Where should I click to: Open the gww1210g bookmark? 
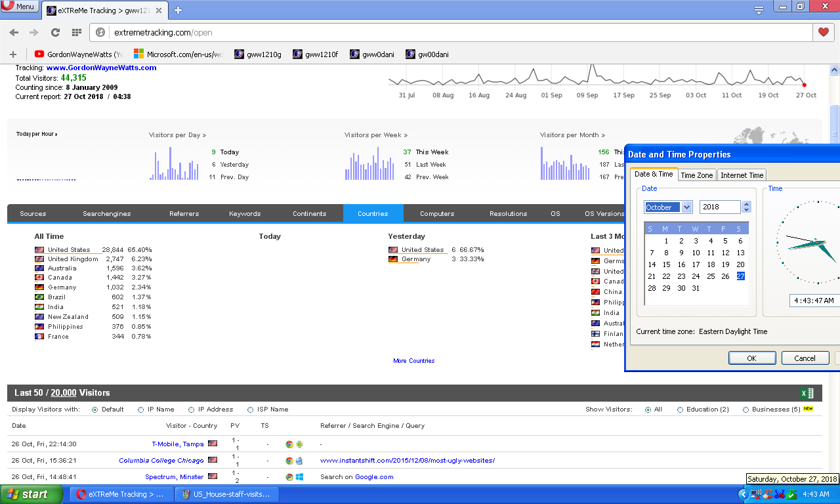(258, 54)
